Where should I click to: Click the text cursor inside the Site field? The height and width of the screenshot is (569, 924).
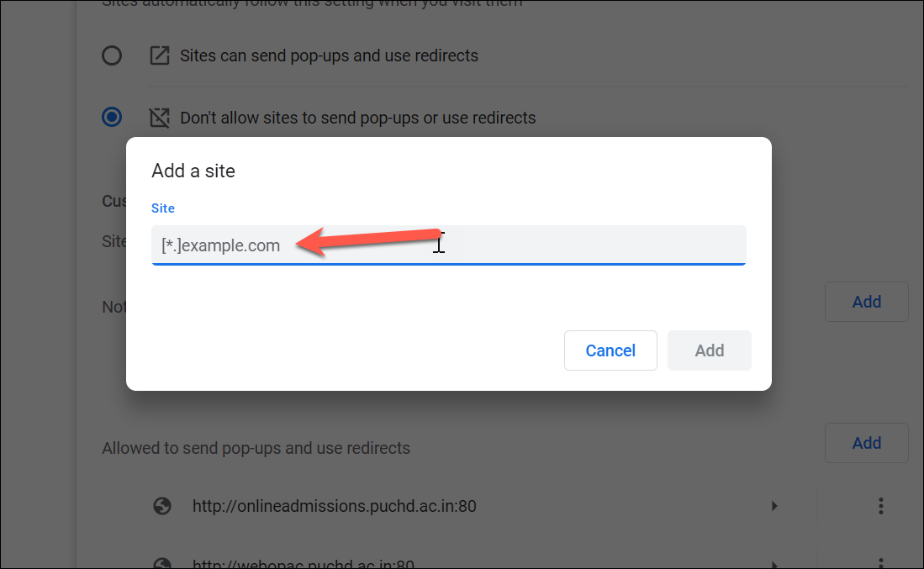tap(439, 244)
